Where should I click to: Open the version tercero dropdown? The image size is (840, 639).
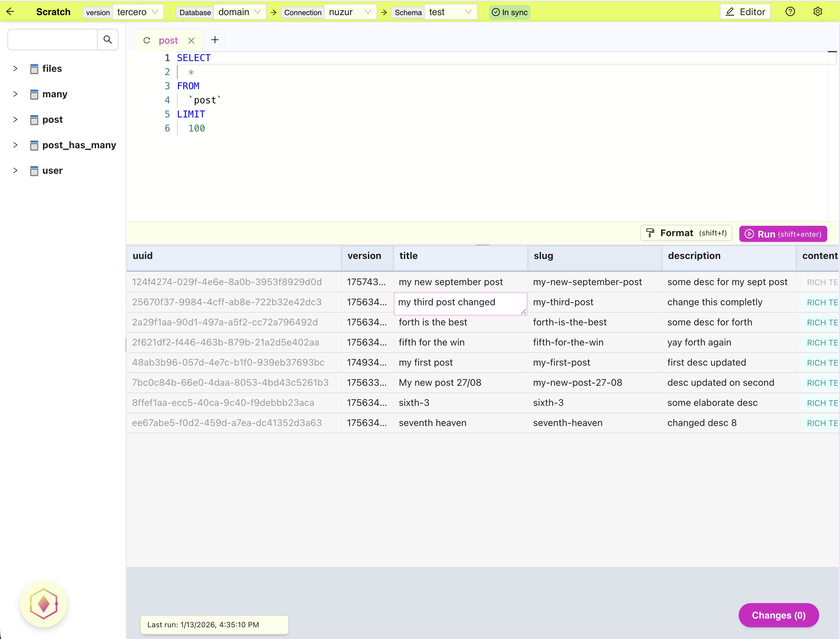138,12
